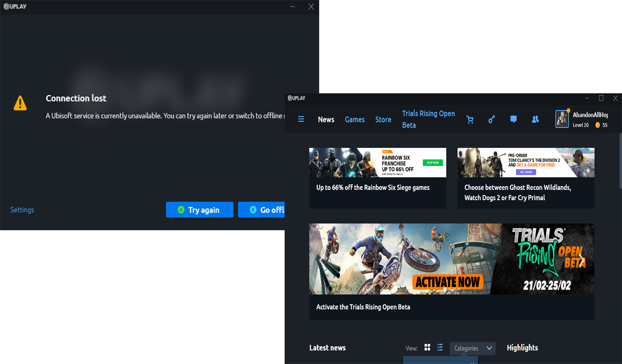The image size is (622, 364).
Task: Click the "Connection lost" heading
Action: 76,98
